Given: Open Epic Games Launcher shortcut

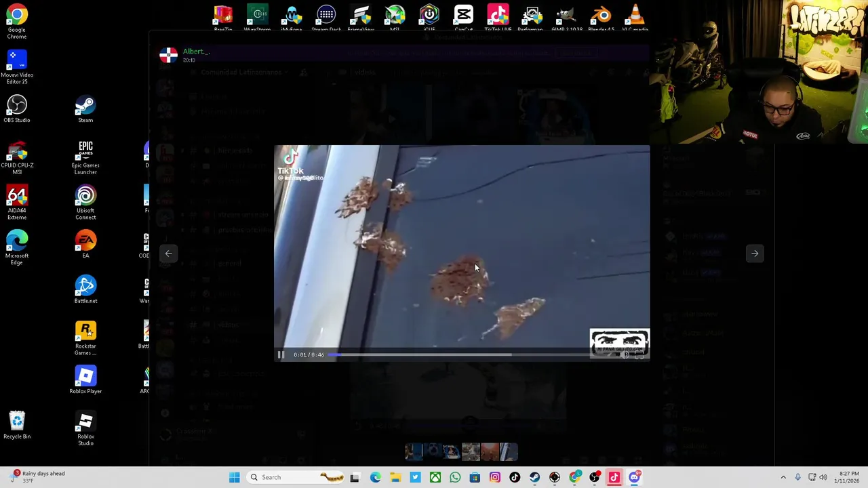Looking at the screenshot, I should (85, 157).
